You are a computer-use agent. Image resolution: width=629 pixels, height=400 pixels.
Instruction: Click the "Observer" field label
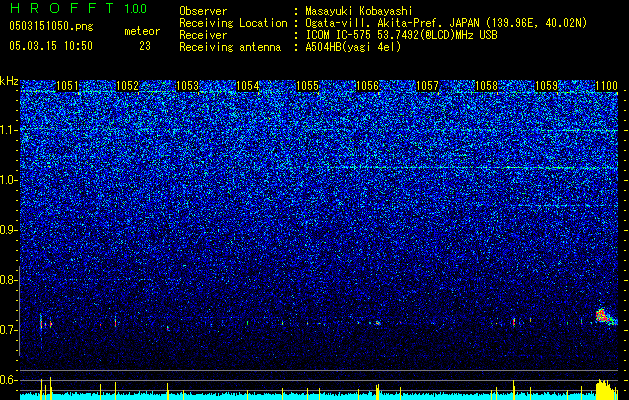[x=203, y=11]
